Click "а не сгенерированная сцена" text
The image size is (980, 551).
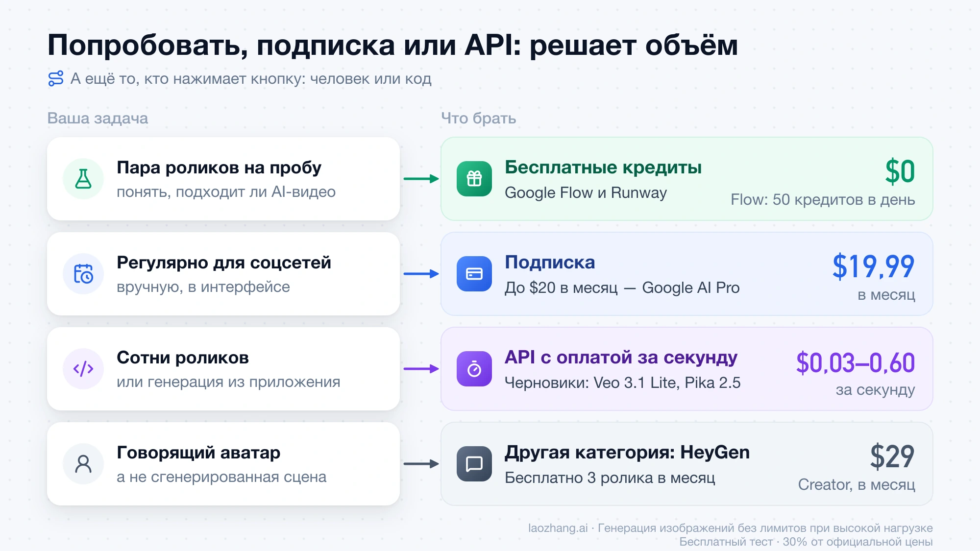coord(221,477)
